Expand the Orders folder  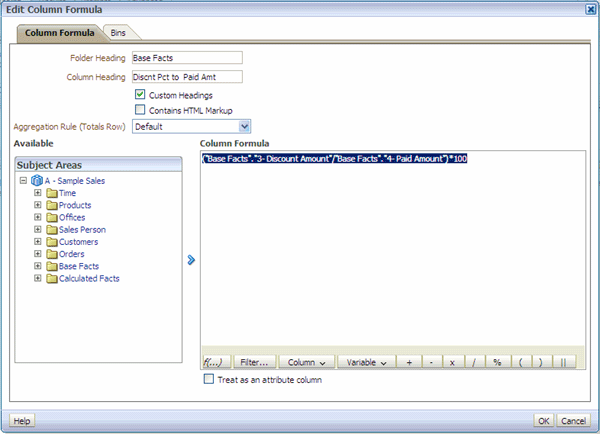(x=38, y=253)
